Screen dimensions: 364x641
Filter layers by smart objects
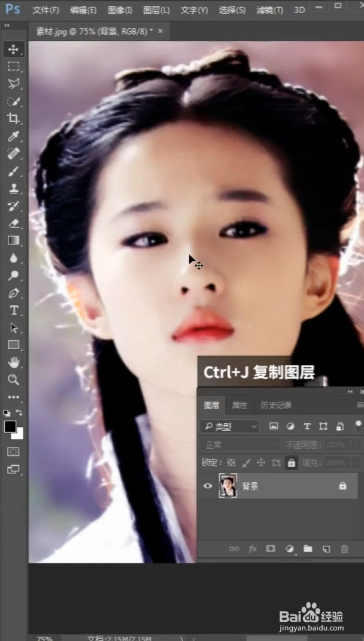pyautogui.click(x=340, y=427)
